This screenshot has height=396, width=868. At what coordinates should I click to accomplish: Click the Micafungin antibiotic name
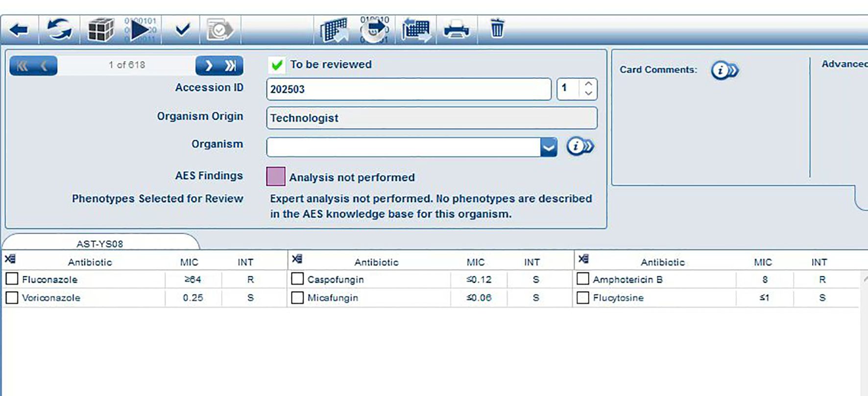coord(333,297)
